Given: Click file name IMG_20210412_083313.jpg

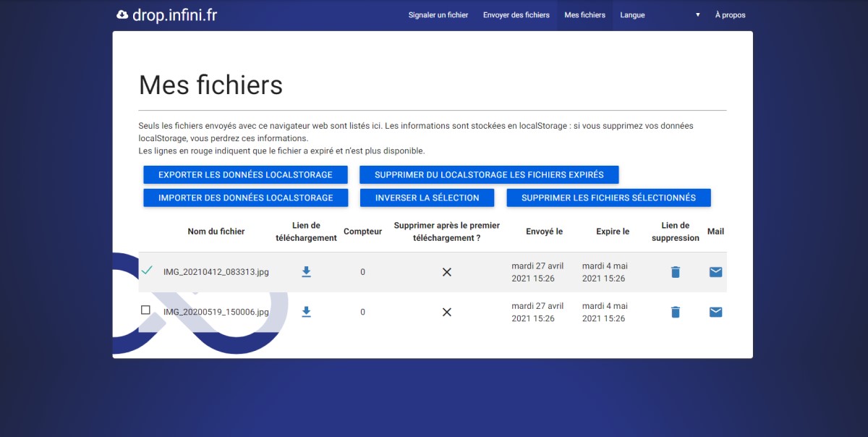Looking at the screenshot, I should tap(216, 272).
